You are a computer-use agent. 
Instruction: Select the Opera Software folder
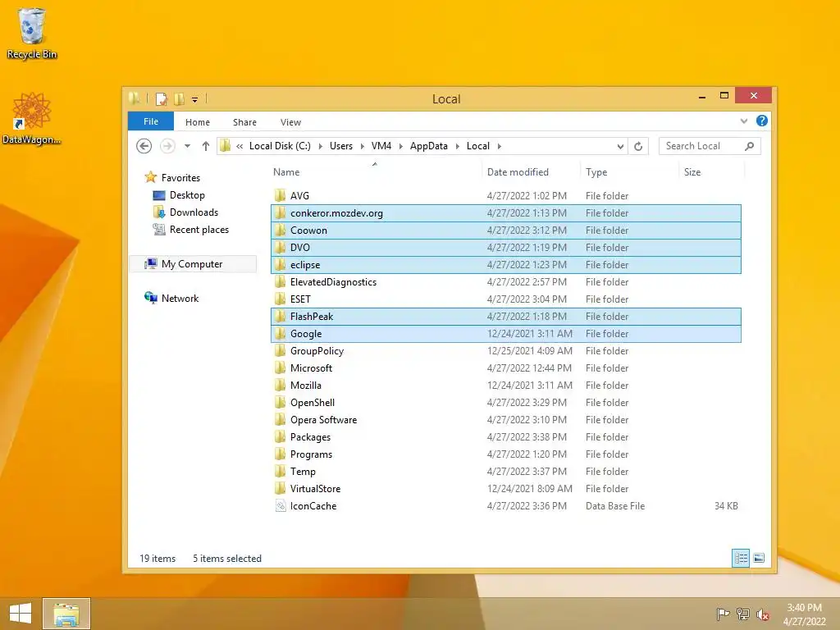click(505, 419)
